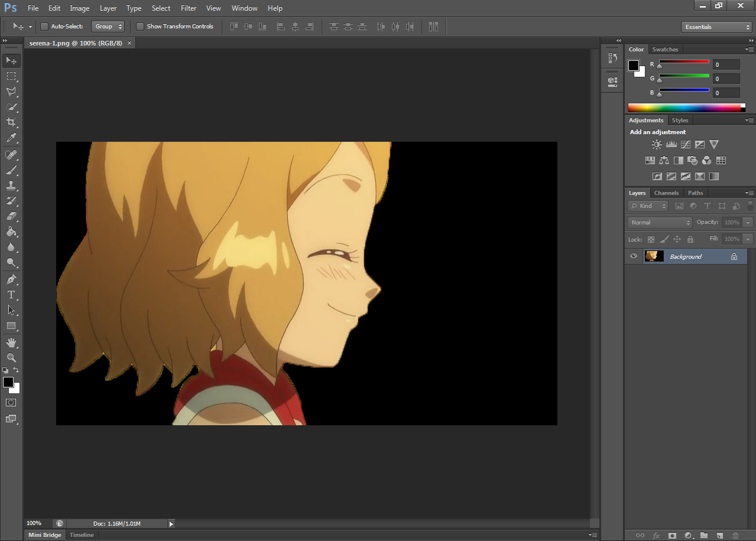Add a Levels adjustment

point(671,144)
